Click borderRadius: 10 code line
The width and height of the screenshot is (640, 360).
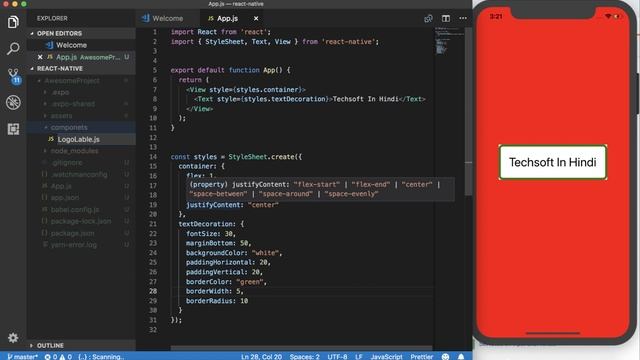click(217, 301)
